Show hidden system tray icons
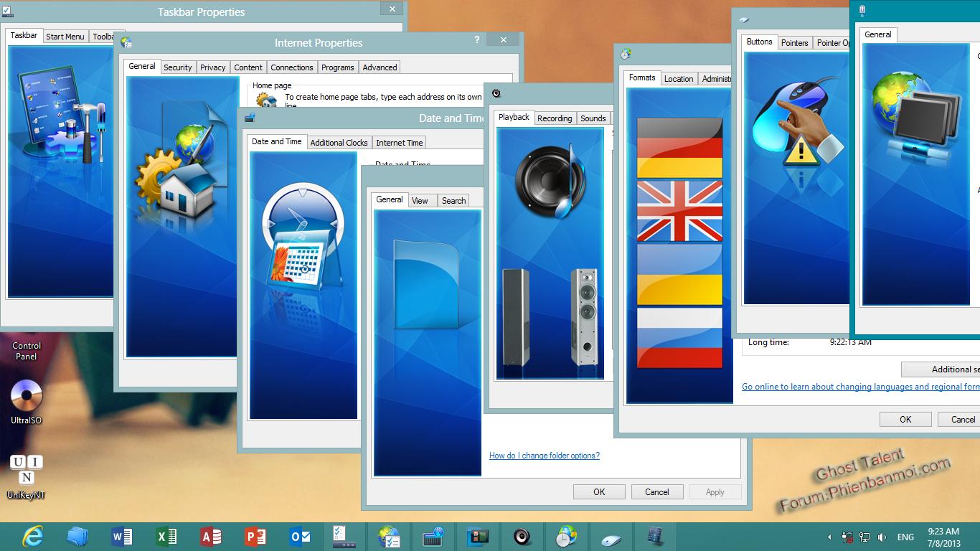This screenshot has width=980, height=551. coord(829,537)
